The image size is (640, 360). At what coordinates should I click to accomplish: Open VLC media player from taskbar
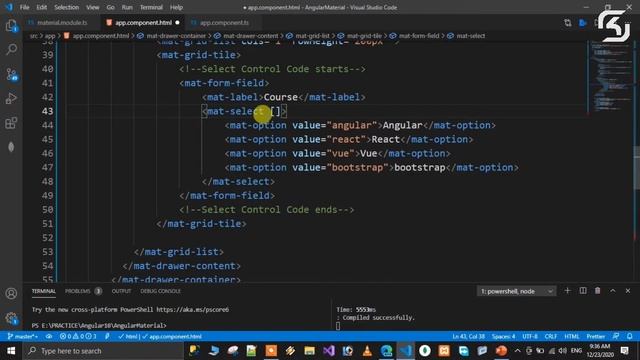coord(367,351)
